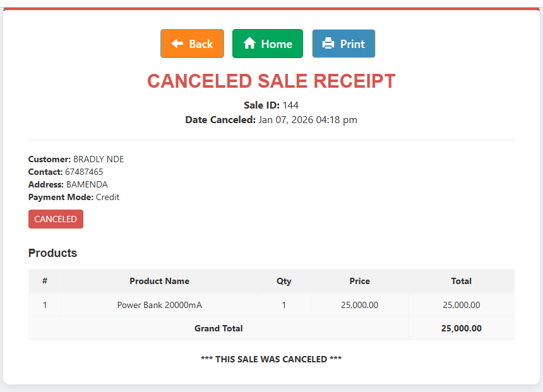543x392 pixels.
Task: Select the Date Canceled timestamp
Action: [271, 119]
